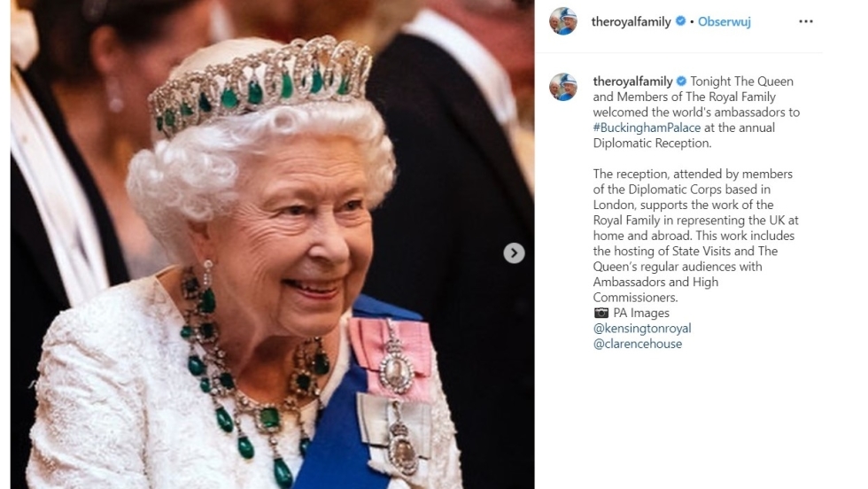Screen dimensions: 868x489
Task: Open the three-dot post options menu
Action: pyautogui.click(x=805, y=21)
